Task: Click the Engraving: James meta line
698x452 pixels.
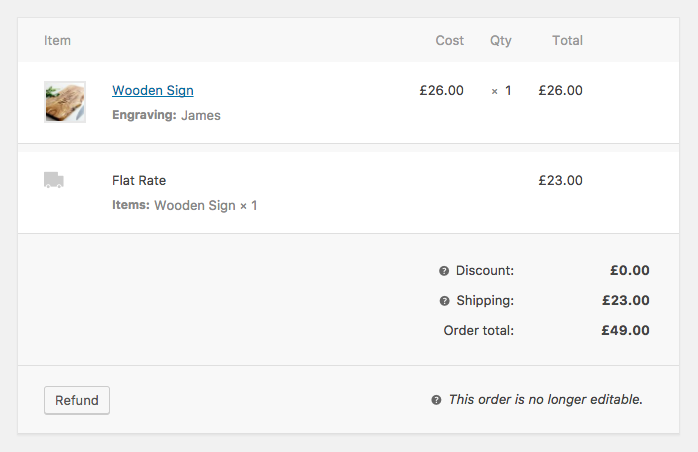Action: 166,115
